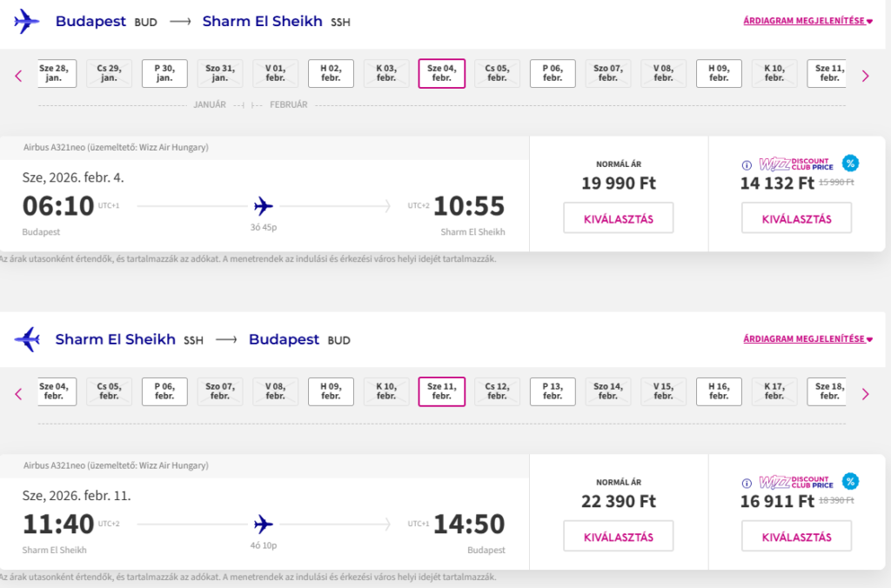Show earlier return dates with left arrow
Image resolution: width=891 pixels, height=588 pixels.
[x=18, y=394]
